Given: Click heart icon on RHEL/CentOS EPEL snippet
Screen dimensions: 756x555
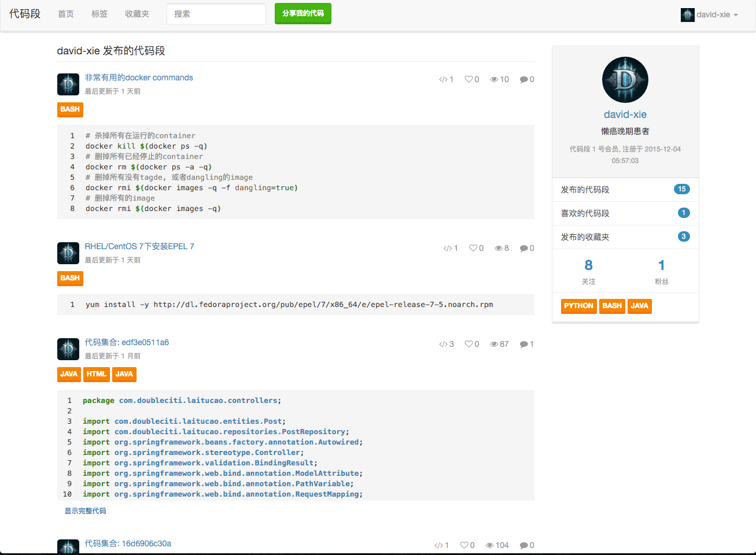Looking at the screenshot, I should click(x=473, y=248).
